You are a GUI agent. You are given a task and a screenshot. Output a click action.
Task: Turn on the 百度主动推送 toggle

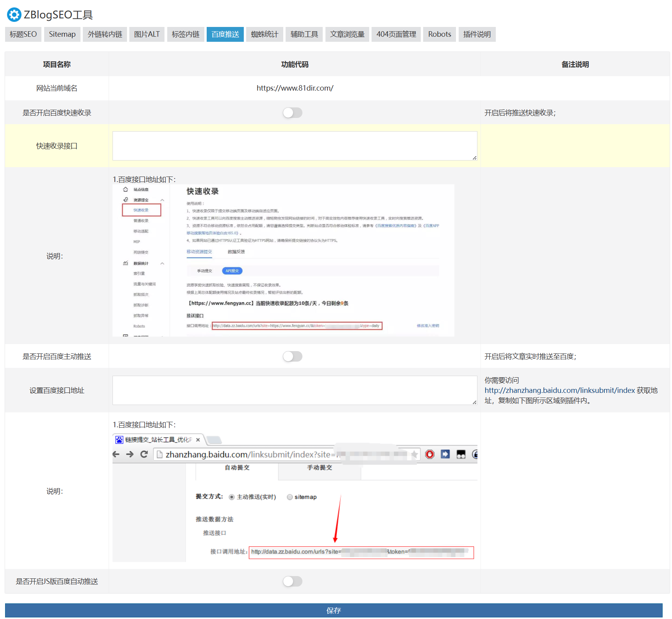coord(293,357)
